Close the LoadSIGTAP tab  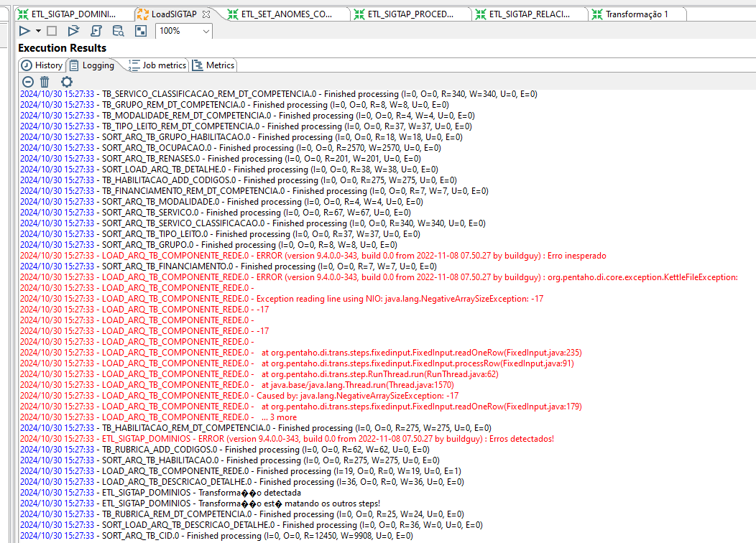tap(206, 14)
